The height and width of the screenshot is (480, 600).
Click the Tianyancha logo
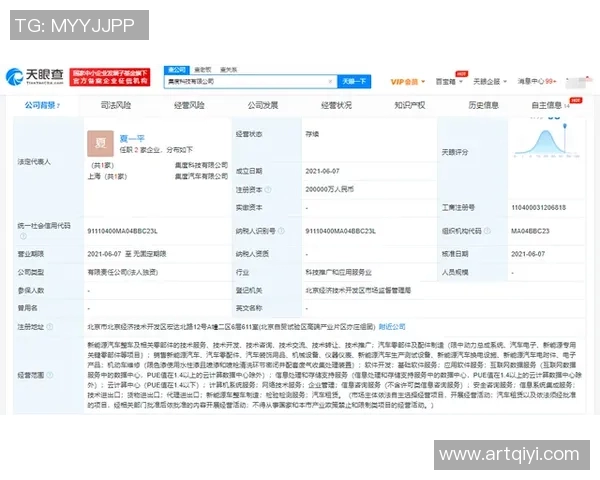(x=35, y=77)
